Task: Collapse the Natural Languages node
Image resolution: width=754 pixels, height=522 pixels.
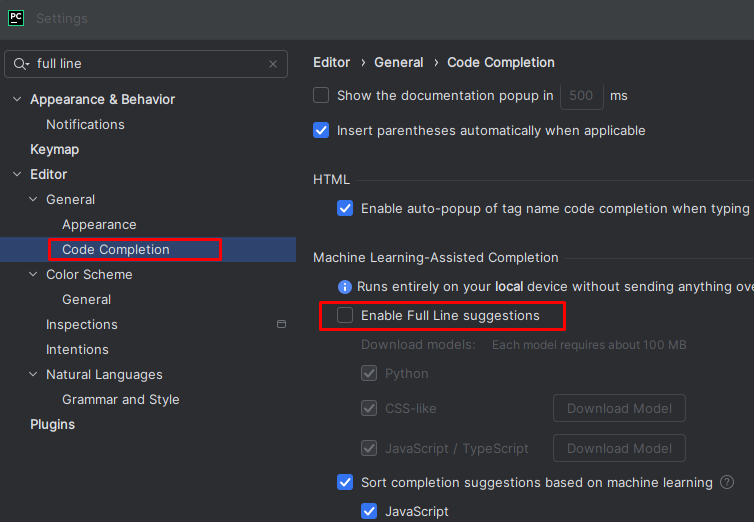Action: click(33, 375)
